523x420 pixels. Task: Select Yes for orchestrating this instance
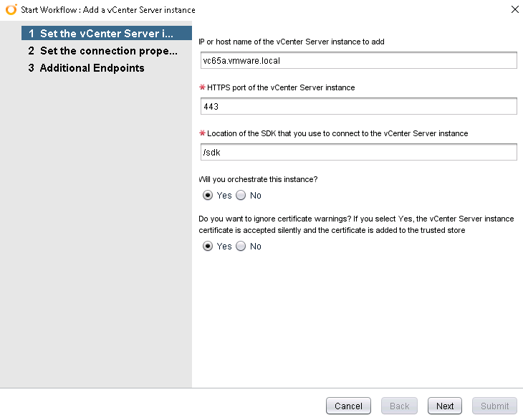[208, 195]
